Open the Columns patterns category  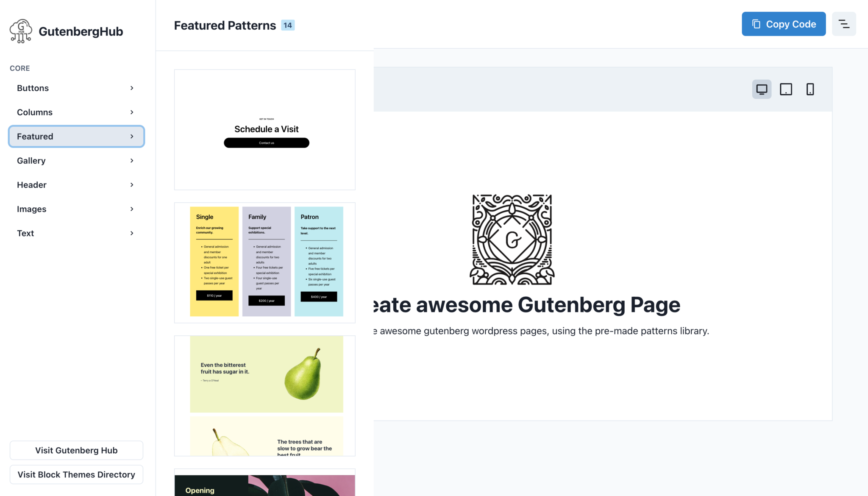[x=76, y=112]
